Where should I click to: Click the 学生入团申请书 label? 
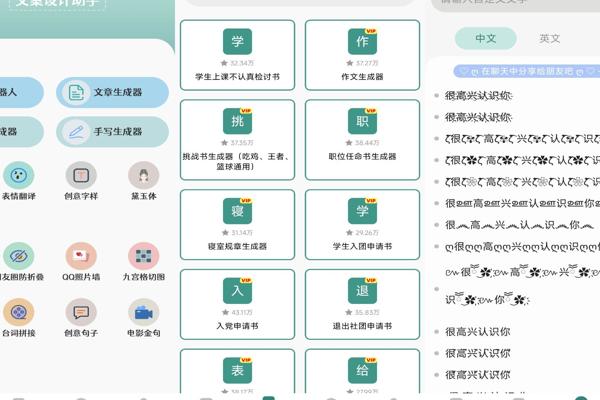point(362,246)
